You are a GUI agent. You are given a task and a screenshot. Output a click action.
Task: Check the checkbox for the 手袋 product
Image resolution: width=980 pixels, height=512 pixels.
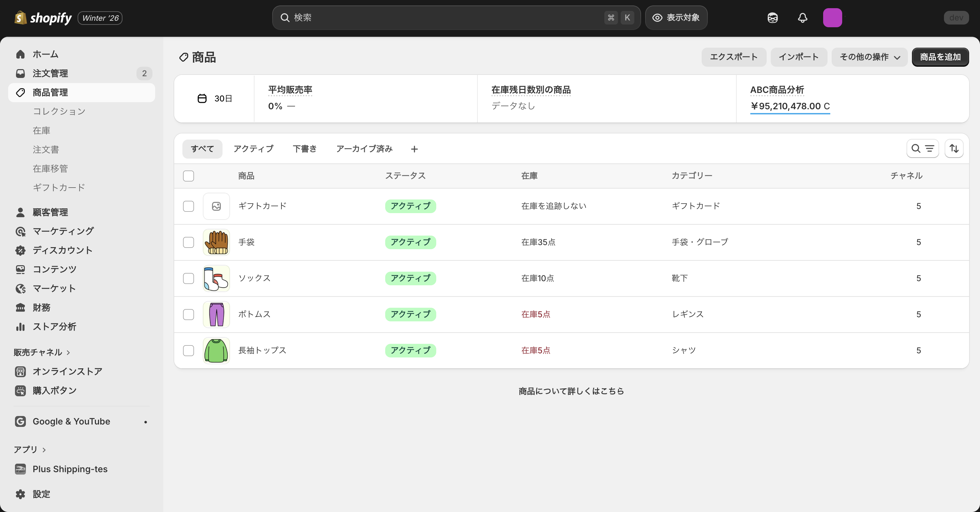[188, 242]
